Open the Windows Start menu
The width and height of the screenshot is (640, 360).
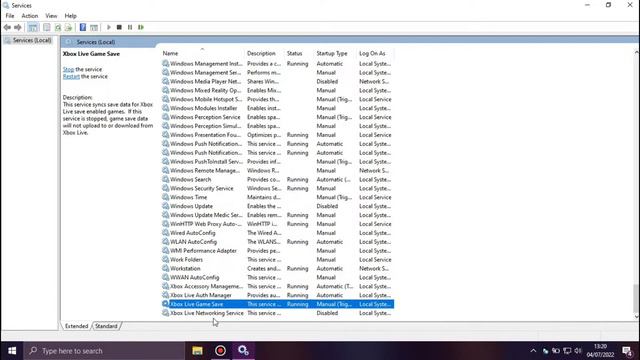[12, 351]
